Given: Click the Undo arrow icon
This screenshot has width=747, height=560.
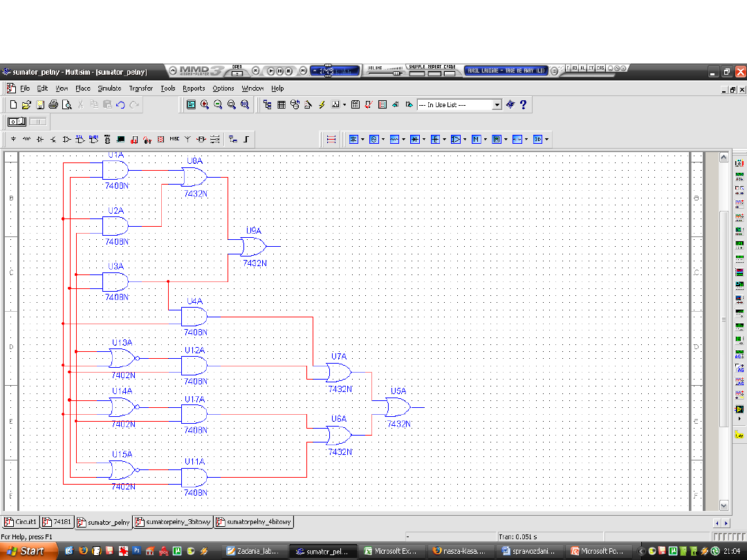Looking at the screenshot, I should (120, 105).
